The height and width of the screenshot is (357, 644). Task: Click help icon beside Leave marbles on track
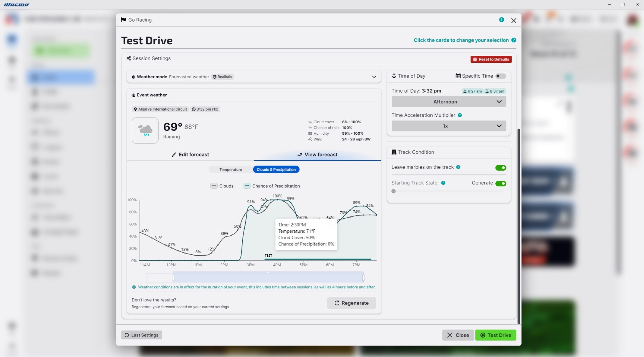(x=458, y=167)
